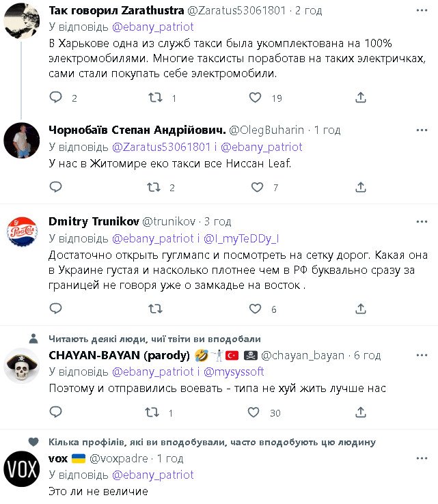
Task: Reply to the Zarathustra tweet about Kharkiv taxis
Action: (57, 98)
